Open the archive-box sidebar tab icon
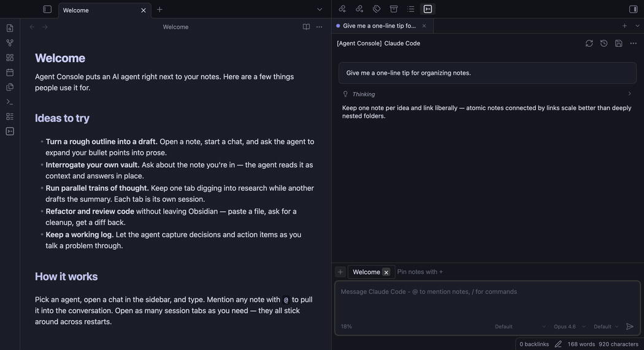 click(394, 9)
